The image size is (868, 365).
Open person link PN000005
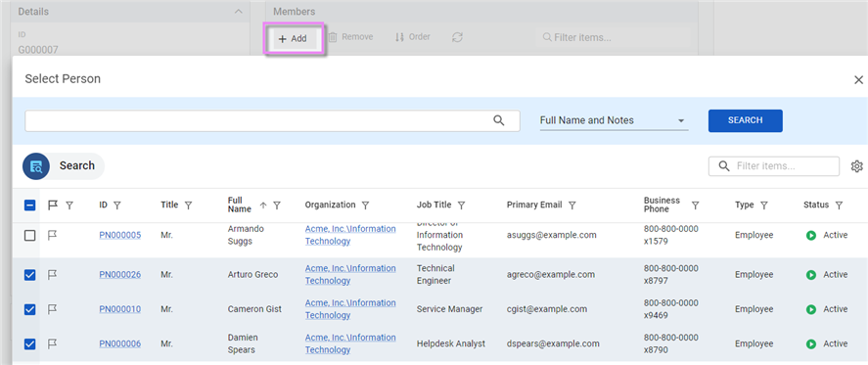coord(119,236)
